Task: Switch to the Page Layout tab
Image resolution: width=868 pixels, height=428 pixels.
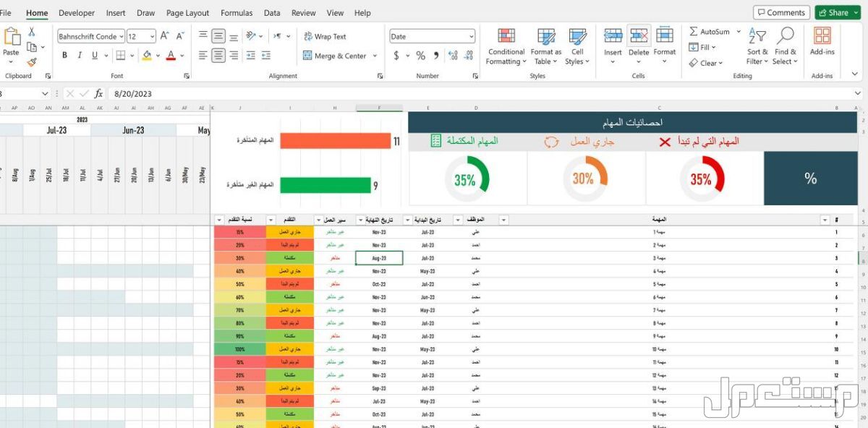Action: 187,13
